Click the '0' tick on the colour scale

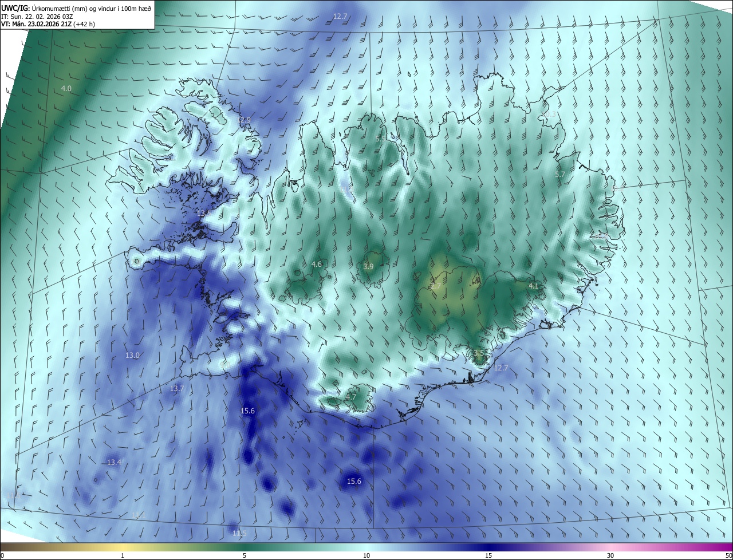pos(2,555)
